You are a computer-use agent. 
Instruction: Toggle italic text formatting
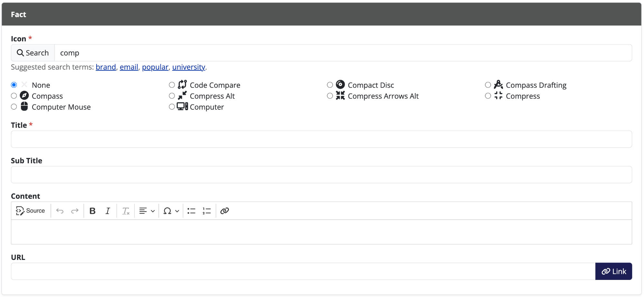108,211
